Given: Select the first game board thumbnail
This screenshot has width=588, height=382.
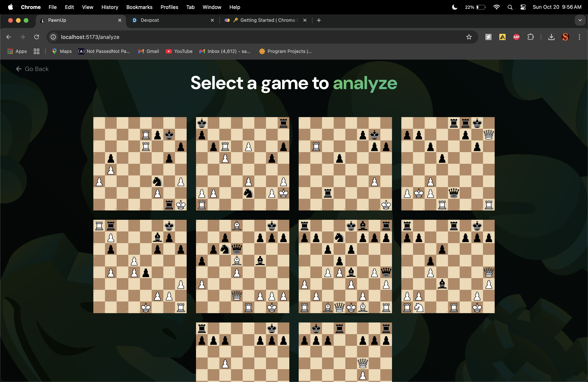Looking at the screenshot, I should point(140,164).
